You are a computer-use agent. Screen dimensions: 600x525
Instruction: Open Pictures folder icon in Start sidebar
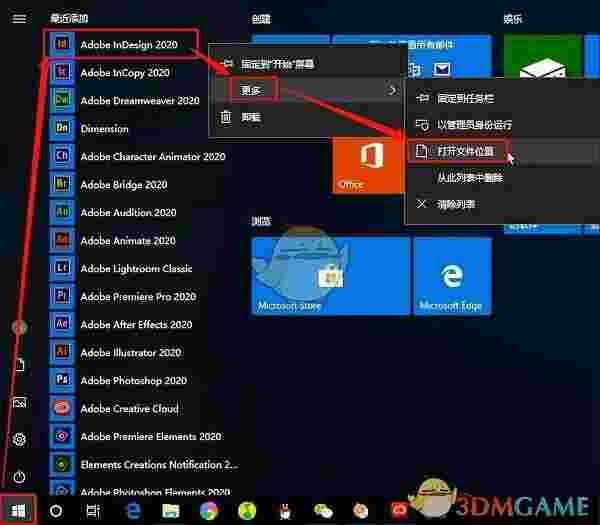tap(19, 403)
